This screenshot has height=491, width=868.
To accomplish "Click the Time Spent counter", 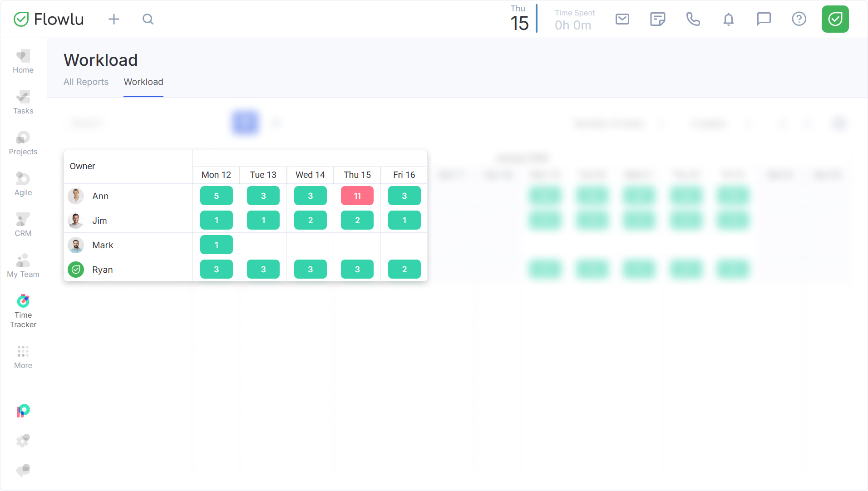I will [574, 20].
